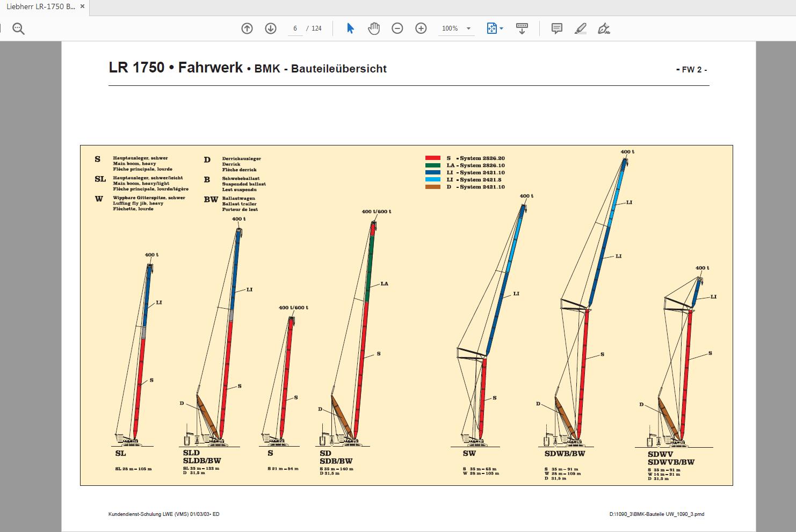796x532 pixels.
Task: Close the Liebherr LR-1750 tab
Action: pyautogui.click(x=82, y=6)
